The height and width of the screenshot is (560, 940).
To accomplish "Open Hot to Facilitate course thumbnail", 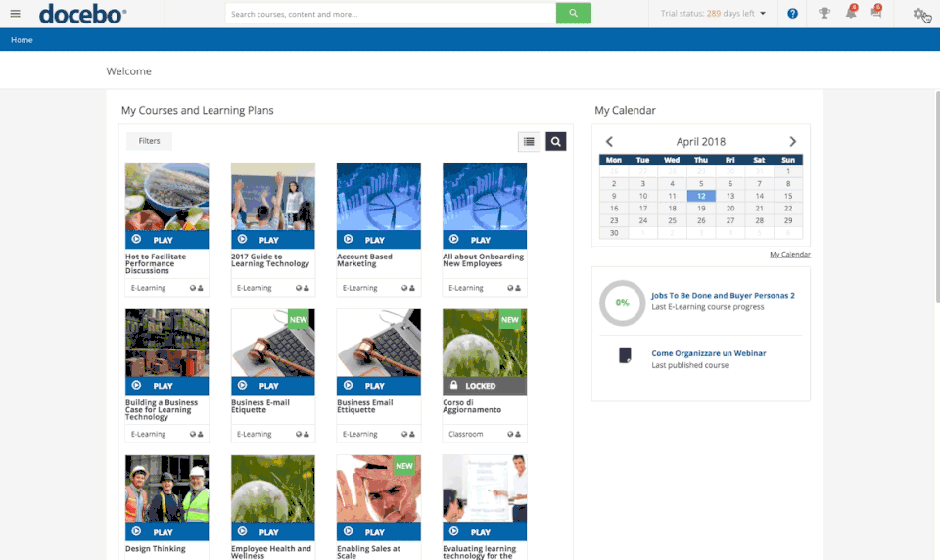I will (x=166, y=197).
